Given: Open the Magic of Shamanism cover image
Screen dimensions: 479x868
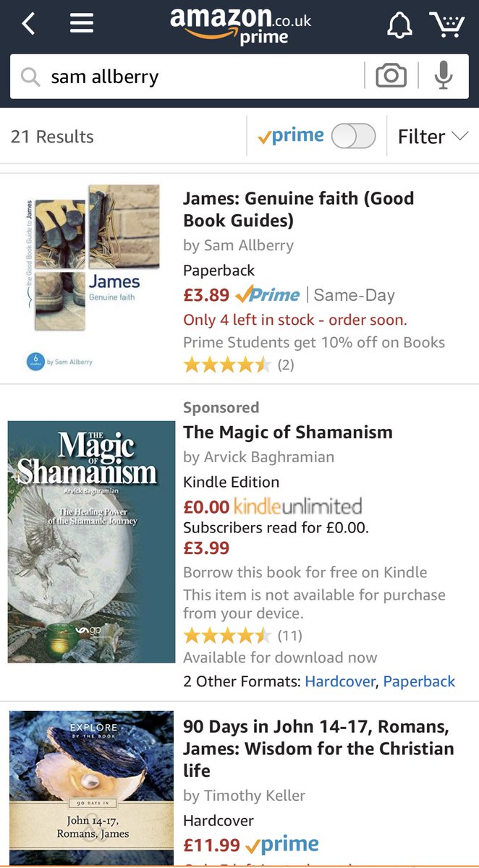Looking at the screenshot, I should tap(92, 542).
